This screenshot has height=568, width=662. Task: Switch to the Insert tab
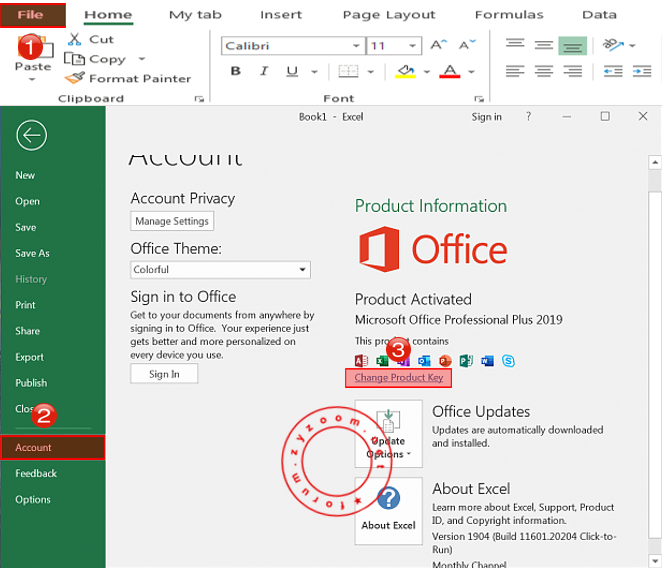tap(281, 15)
